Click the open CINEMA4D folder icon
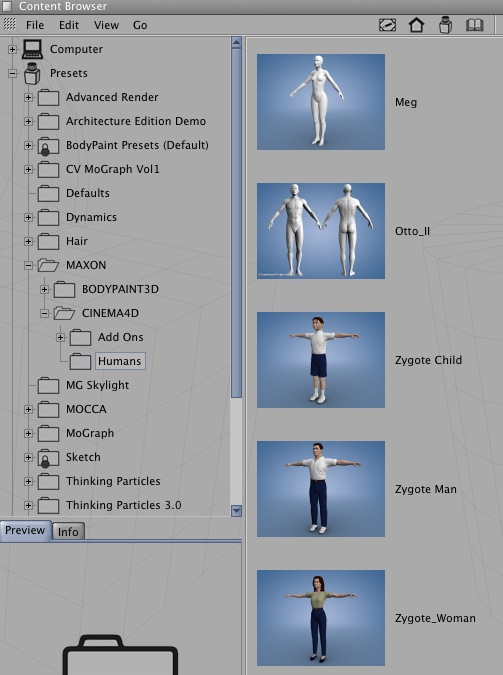 pos(64,313)
